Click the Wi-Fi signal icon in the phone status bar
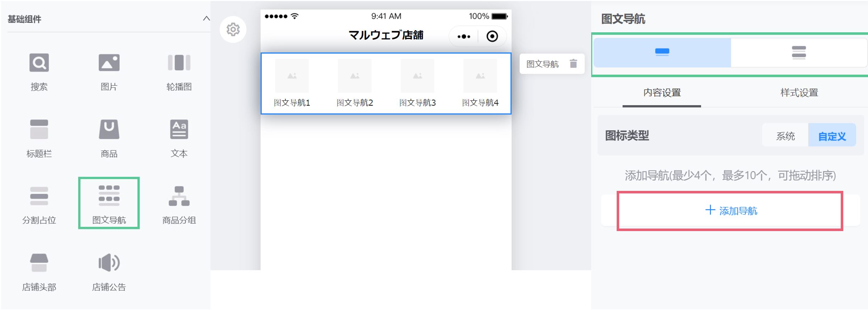 (294, 16)
